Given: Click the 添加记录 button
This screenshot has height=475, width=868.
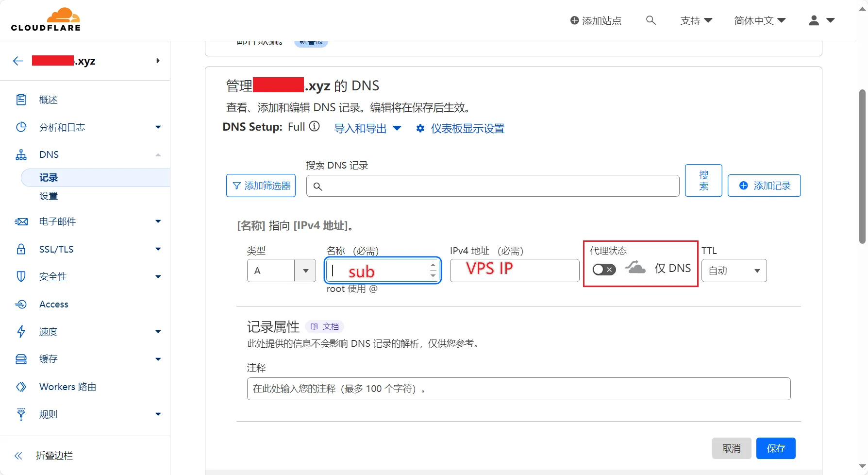Looking at the screenshot, I should (x=764, y=186).
